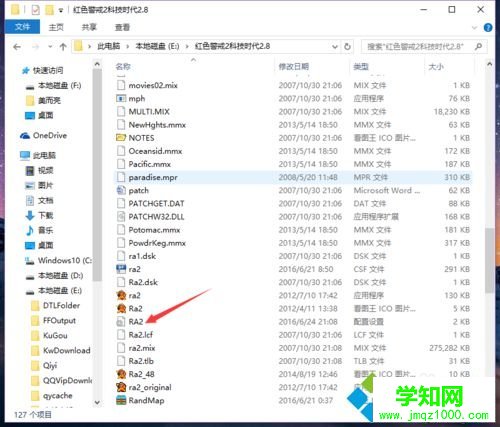Screen dimensions: 500x427
Task: Select the RA2 配置设置 file icon
Action: click(121, 322)
